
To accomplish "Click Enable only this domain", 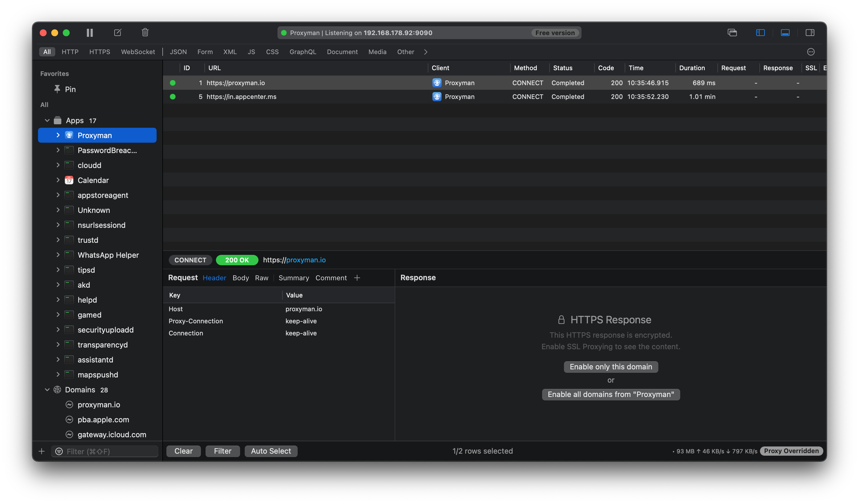I will coord(611,367).
